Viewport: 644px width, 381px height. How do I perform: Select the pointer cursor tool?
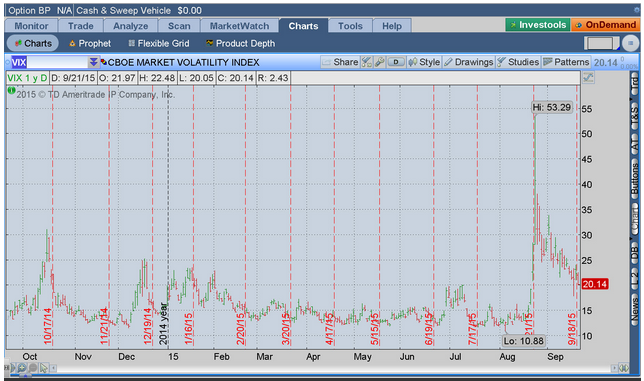[44, 368]
